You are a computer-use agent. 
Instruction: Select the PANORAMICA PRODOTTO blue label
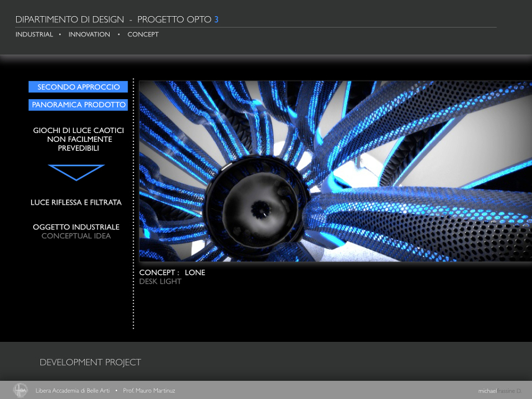(78, 105)
